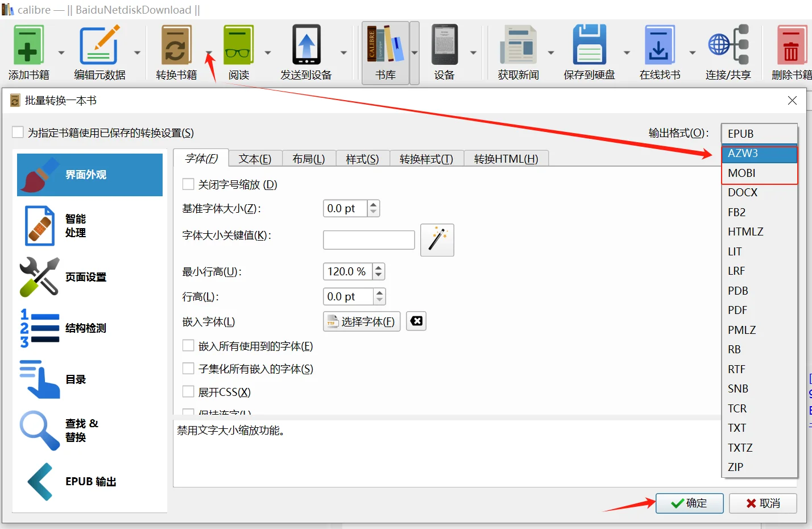812x529 pixels.
Task: Click the 转换书籍 convert books icon
Action: (x=176, y=45)
